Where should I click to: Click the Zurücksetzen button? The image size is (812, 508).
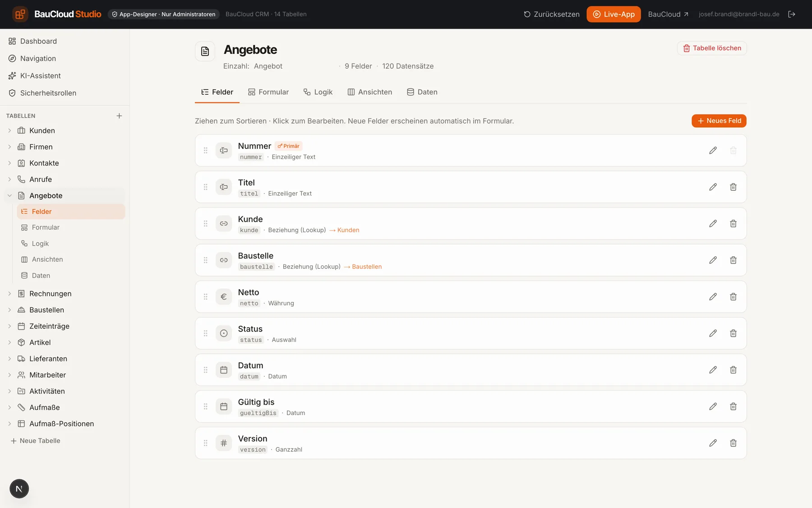(551, 14)
